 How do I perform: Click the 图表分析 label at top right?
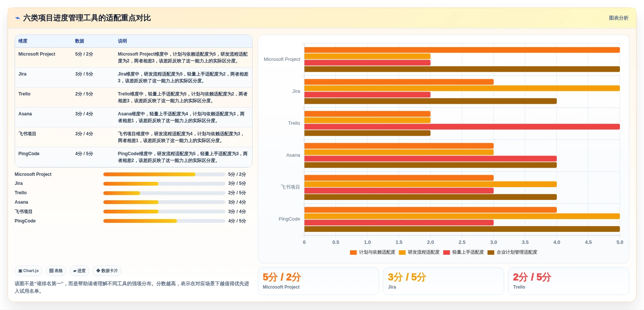click(x=618, y=18)
